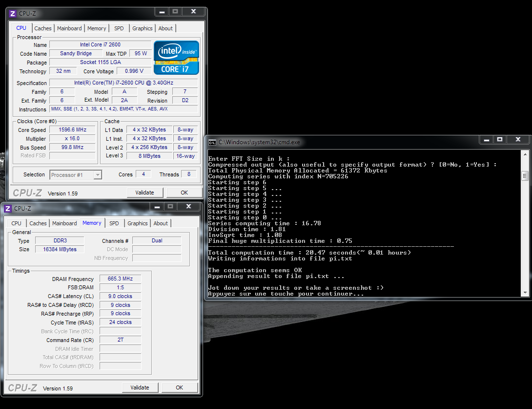Click Validate button in bottom CPU-Z window
Image resolution: width=532 pixels, height=409 pixels.
(140, 387)
